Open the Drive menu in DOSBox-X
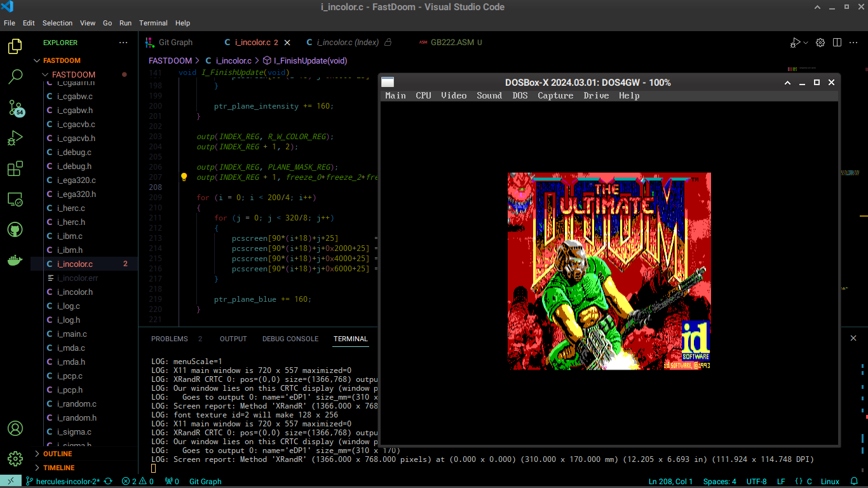 596,95
